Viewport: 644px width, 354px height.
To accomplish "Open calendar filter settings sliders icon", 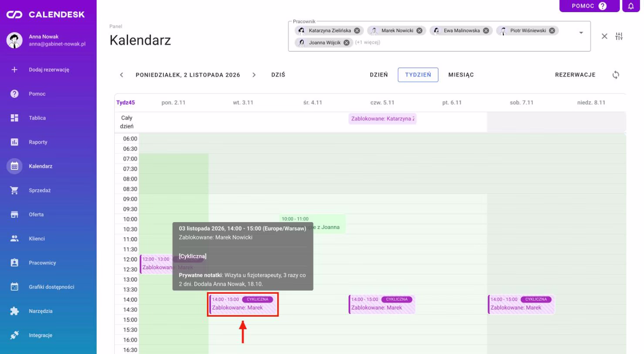I will pyautogui.click(x=619, y=36).
